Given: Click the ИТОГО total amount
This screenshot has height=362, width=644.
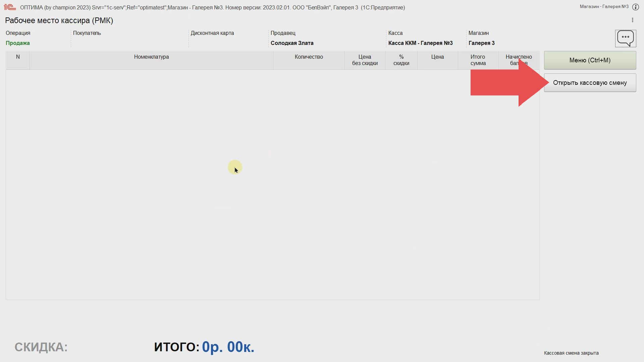Looking at the screenshot, I should click(x=228, y=347).
